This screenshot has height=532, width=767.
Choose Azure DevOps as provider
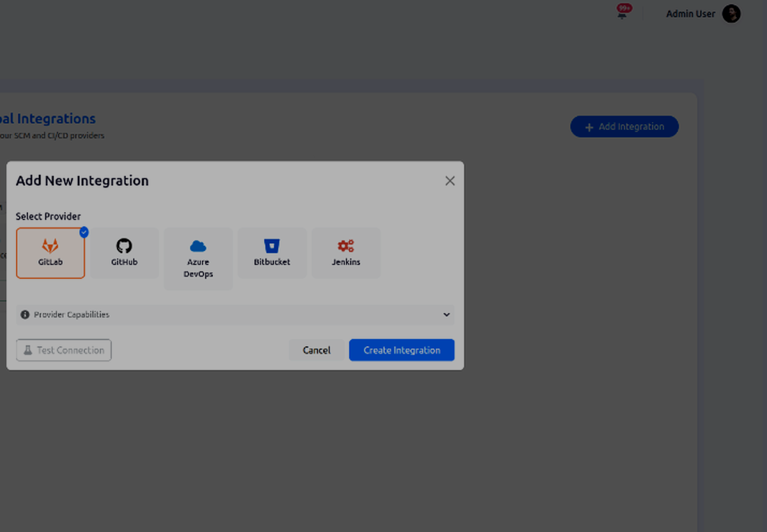point(198,259)
